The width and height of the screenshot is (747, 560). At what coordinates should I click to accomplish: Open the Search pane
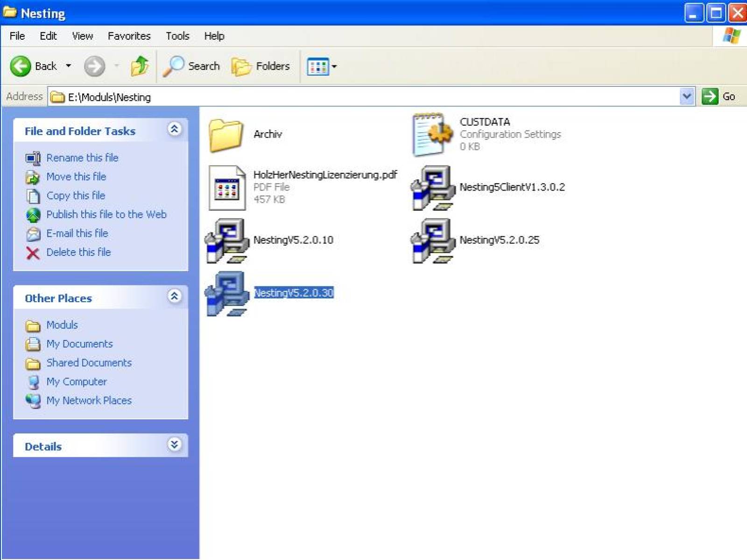point(191,66)
